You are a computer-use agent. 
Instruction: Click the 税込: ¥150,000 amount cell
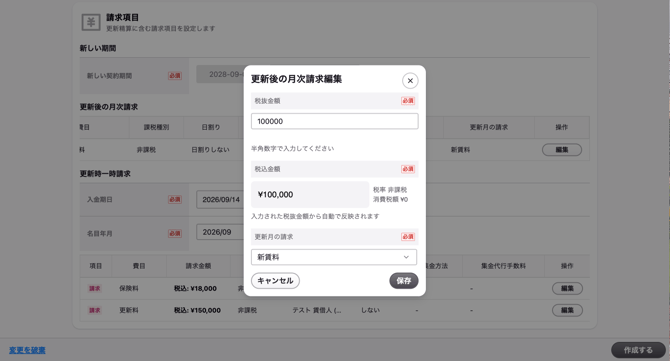click(x=197, y=310)
